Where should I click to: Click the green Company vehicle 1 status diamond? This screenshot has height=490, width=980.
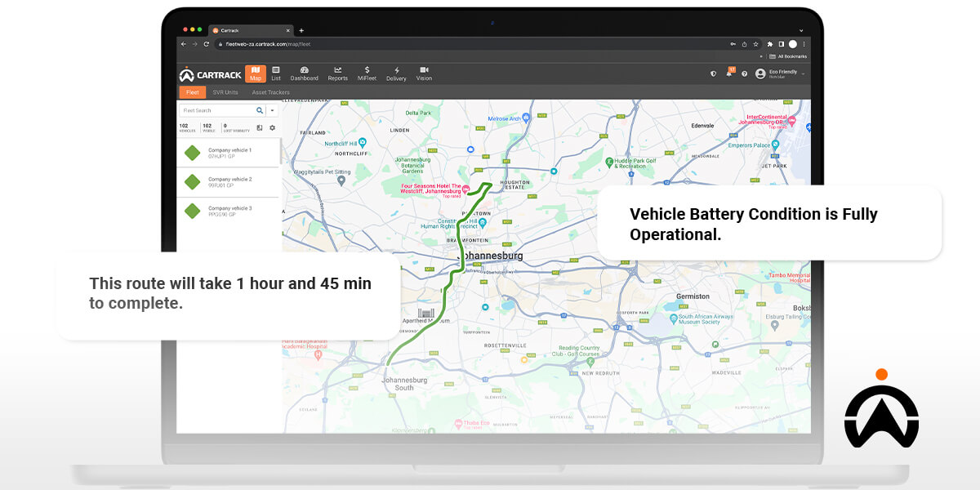click(192, 153)
